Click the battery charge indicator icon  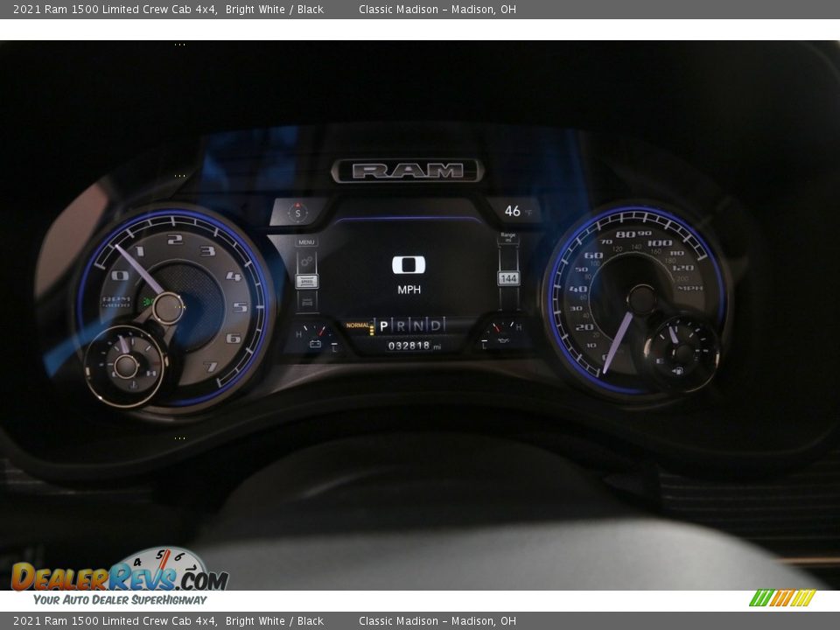(315, 344)
